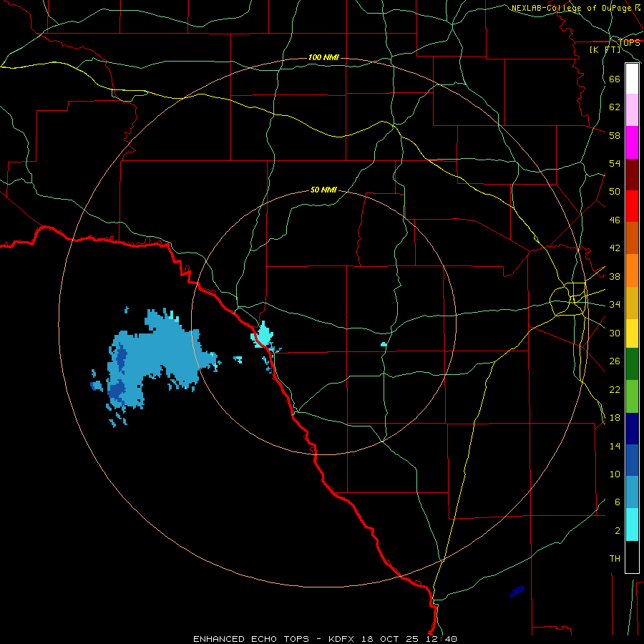
Task: Click the '18 OCT 25' date in caption
Action: (x=390, y=639)
